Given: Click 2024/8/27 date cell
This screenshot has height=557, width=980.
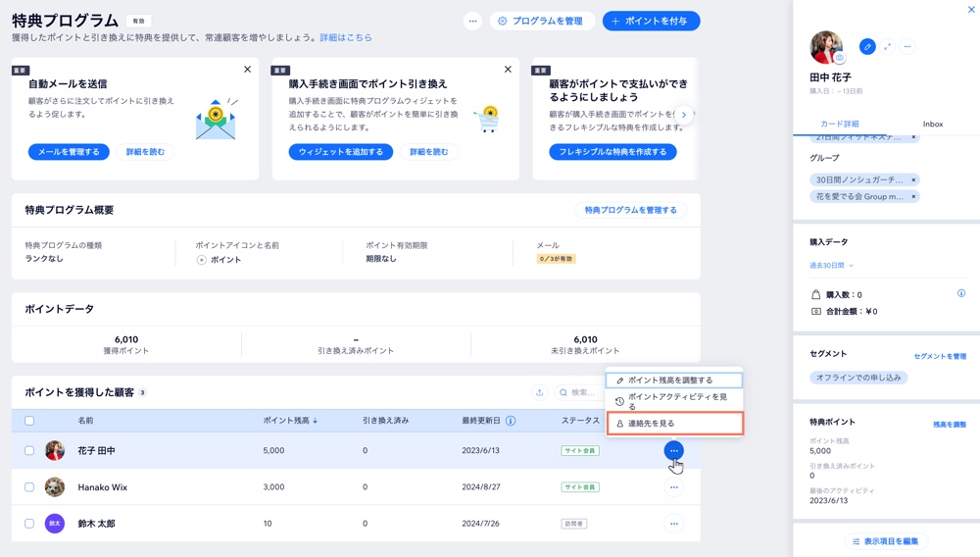Looking at the screenshot, I should click(480, 487).
